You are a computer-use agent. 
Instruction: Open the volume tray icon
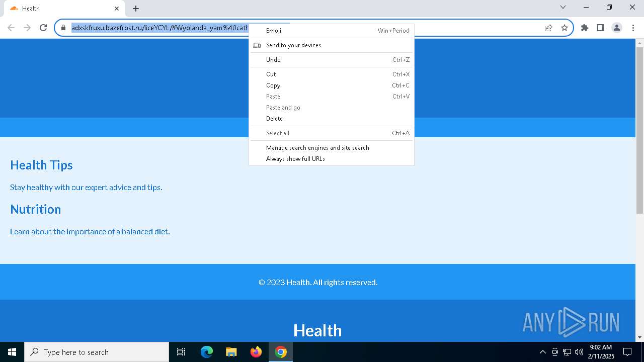click(x=579, y=352)
